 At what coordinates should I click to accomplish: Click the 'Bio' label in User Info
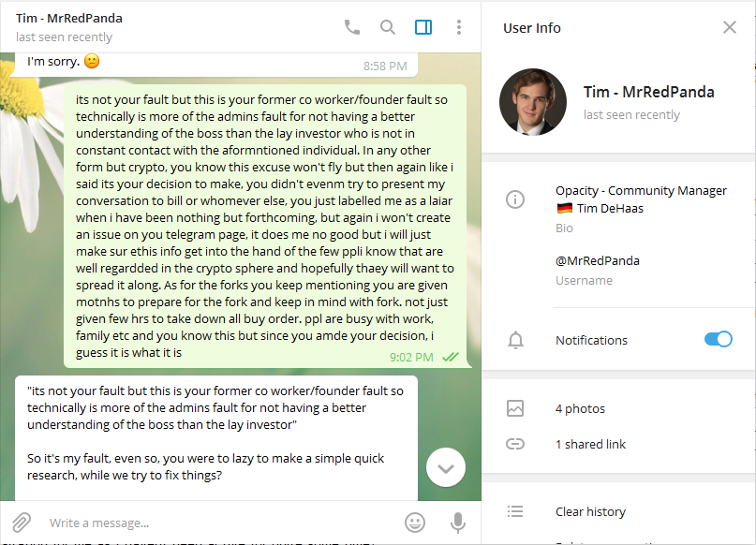tap(564, 228)
